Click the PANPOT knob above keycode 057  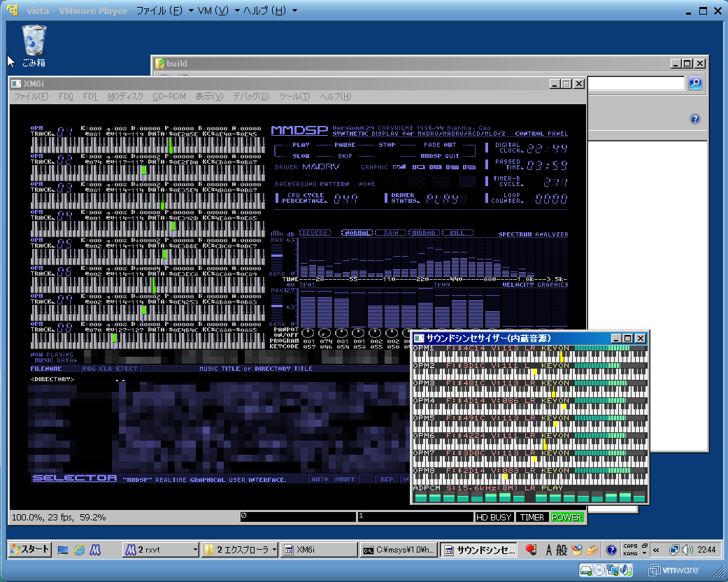pyautogui.click(x=308, y=333)
